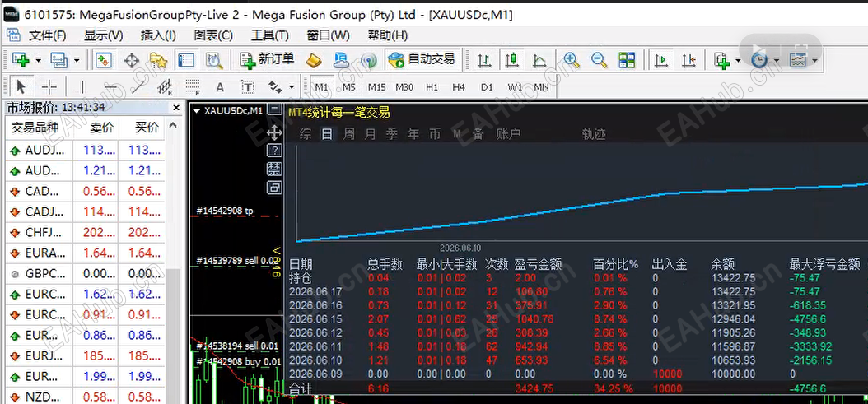The width and height of the screenshot is (868, 404).
Task: Open the 账户 account tab
Action: point(507,133)
